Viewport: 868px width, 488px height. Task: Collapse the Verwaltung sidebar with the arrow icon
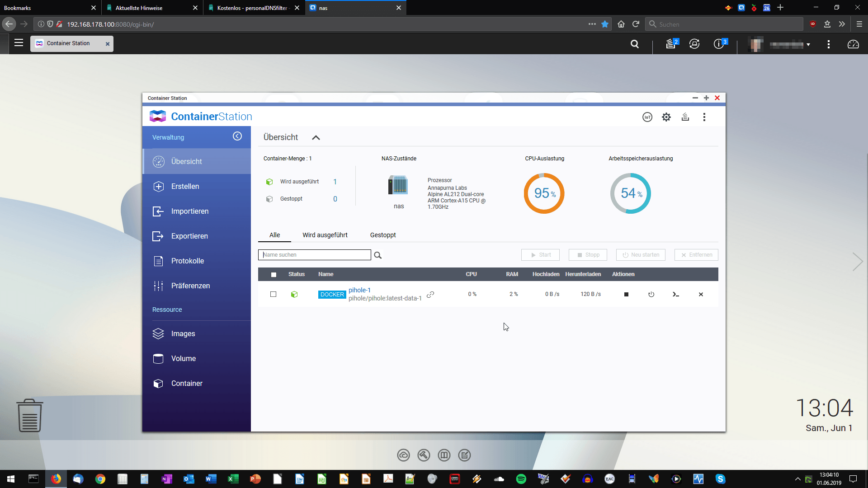point(237,136)
